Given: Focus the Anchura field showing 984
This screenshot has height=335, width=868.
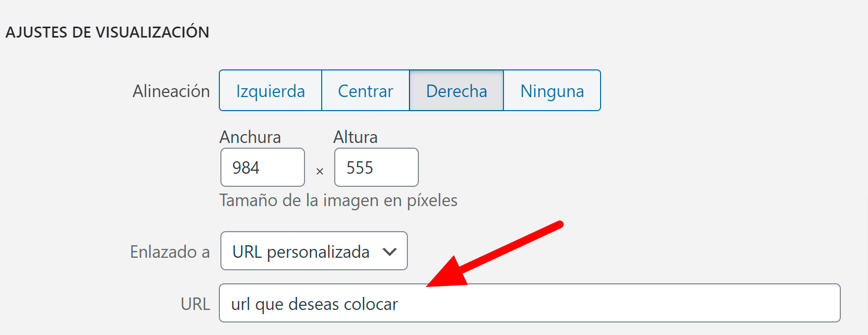Looking at the screenshot, I should coord(263,167).
